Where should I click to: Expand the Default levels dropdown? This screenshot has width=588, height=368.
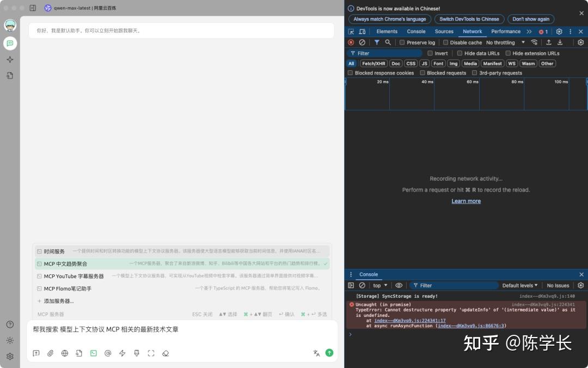pyautogui.click(x=520, y=285)
